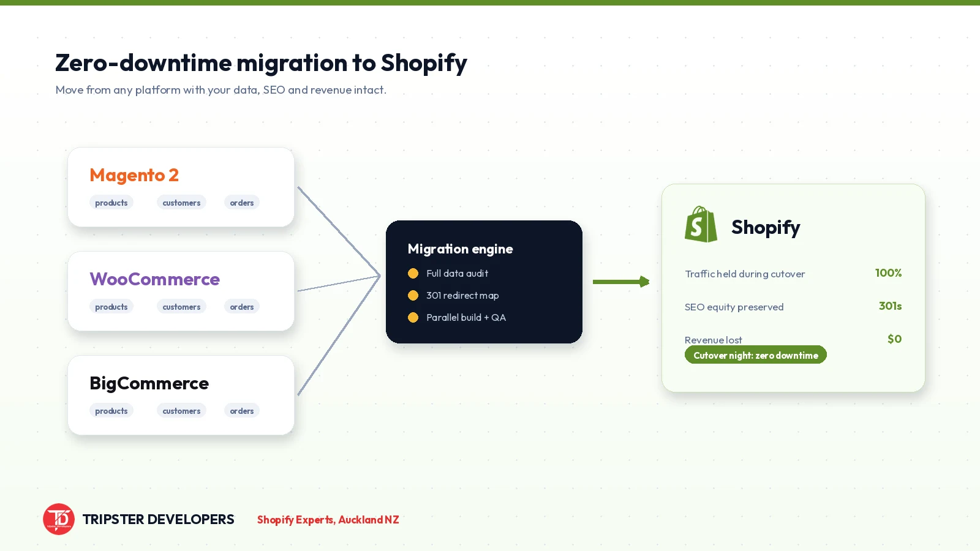Click the 'TRIPSTER DEVELOPERS' company name
This screenshot has height=551, width=980.
pyautogui.click(x=158, y=519)
